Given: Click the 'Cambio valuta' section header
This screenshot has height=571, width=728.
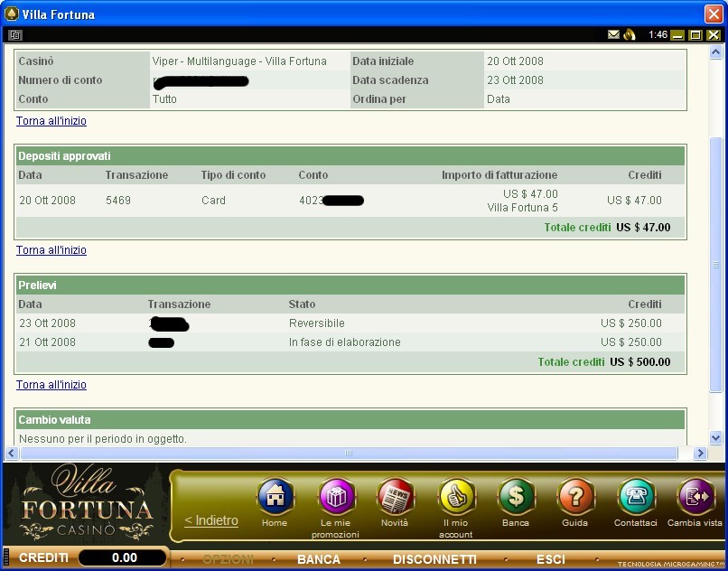Looking at the screenshot, I should (x=350, y=420).
